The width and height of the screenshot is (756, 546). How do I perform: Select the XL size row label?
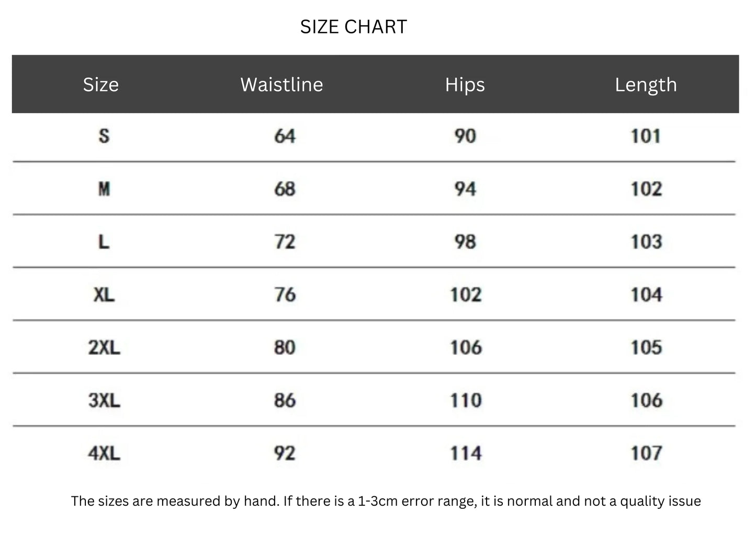pos(104,294)
